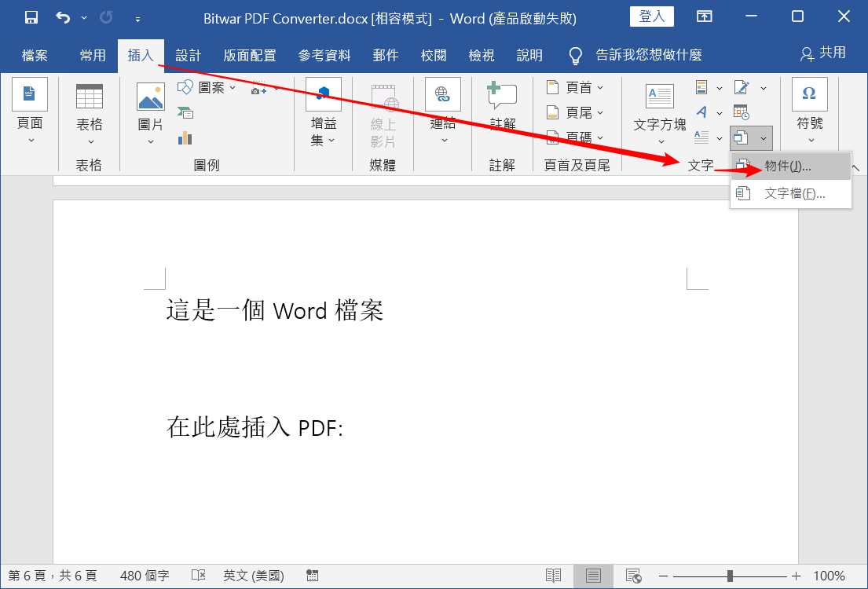
Task: Click the macro recording icon in status bar
Action: 312,576
